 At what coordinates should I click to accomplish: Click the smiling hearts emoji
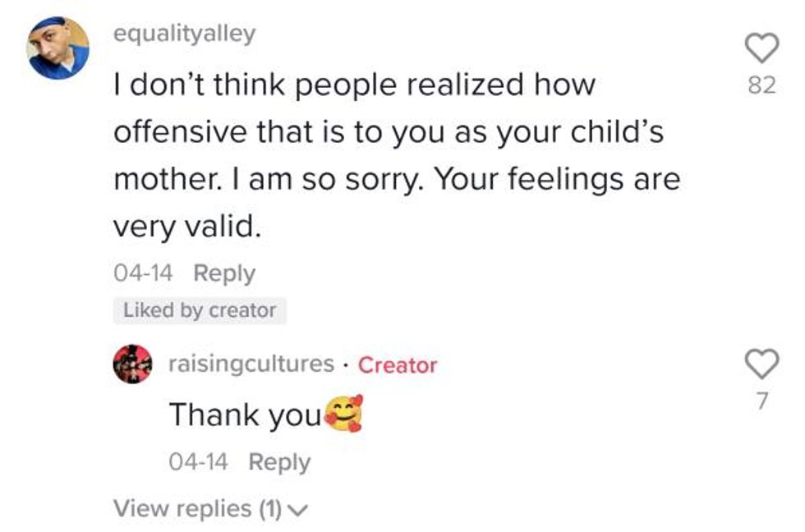(x=343, y=415)
